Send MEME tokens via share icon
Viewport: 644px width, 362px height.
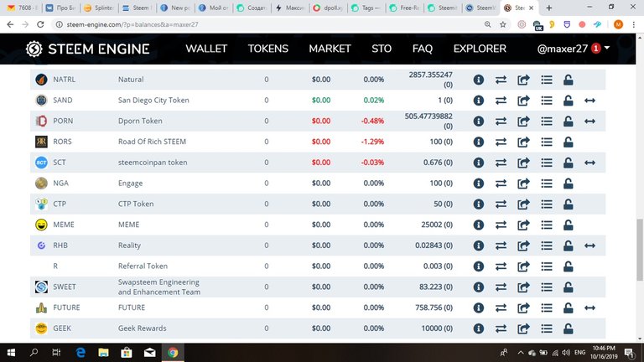pos(523,225)
